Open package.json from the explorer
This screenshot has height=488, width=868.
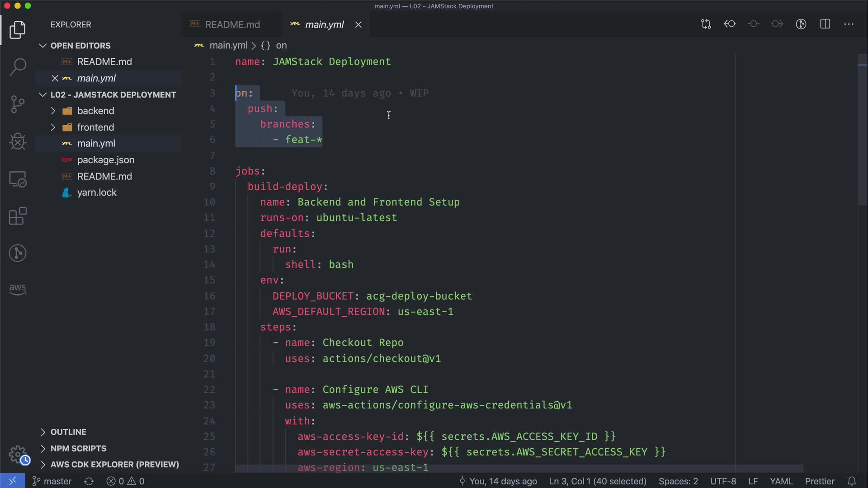coord(105,160)
